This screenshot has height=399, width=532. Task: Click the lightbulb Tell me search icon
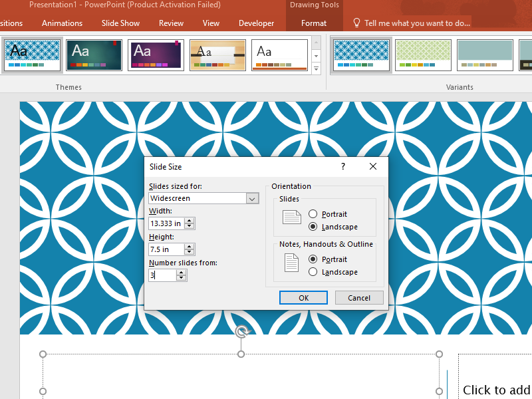coord(356,23)
